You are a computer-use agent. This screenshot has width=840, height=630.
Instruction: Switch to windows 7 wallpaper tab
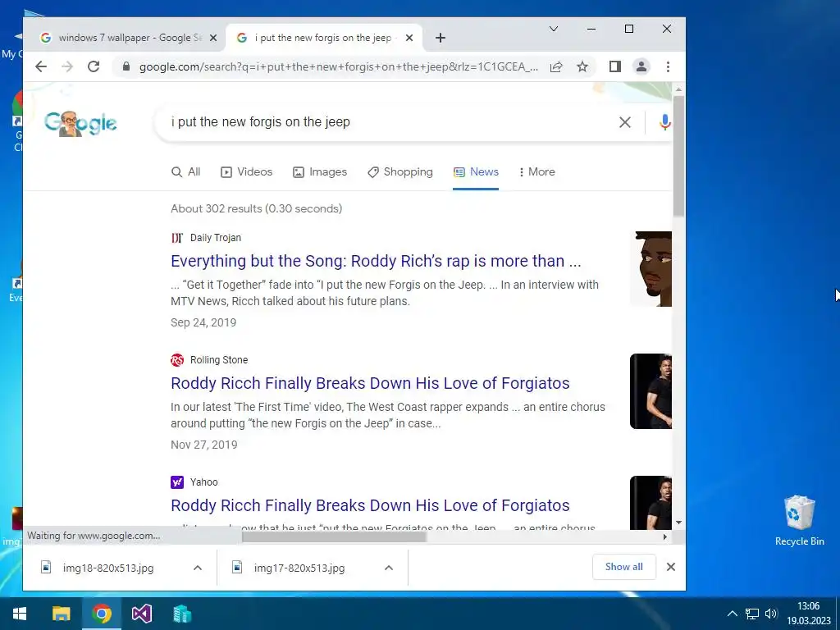tap(129, 38)
